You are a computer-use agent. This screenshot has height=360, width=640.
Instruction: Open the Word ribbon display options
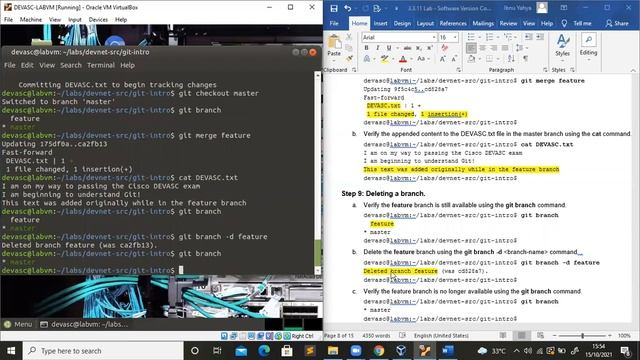coord(564,8)
